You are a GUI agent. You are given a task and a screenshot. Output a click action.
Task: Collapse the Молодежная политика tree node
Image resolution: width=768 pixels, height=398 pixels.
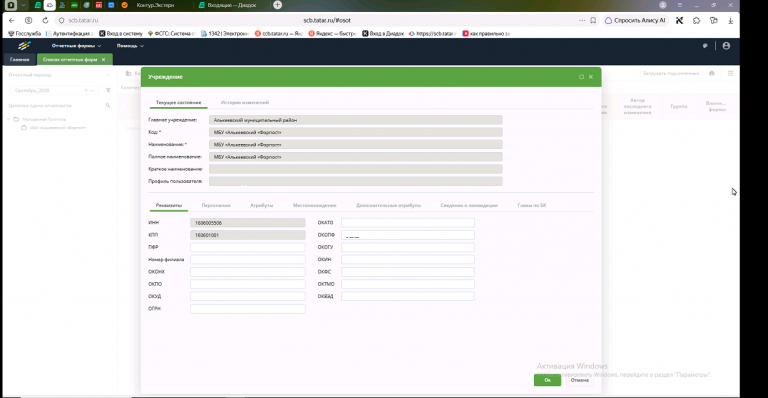click(x=8, y=119)
